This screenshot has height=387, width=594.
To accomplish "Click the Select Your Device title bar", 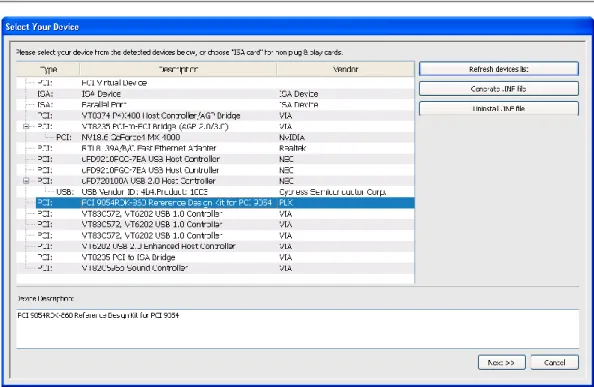I will [x=297, y=27].
